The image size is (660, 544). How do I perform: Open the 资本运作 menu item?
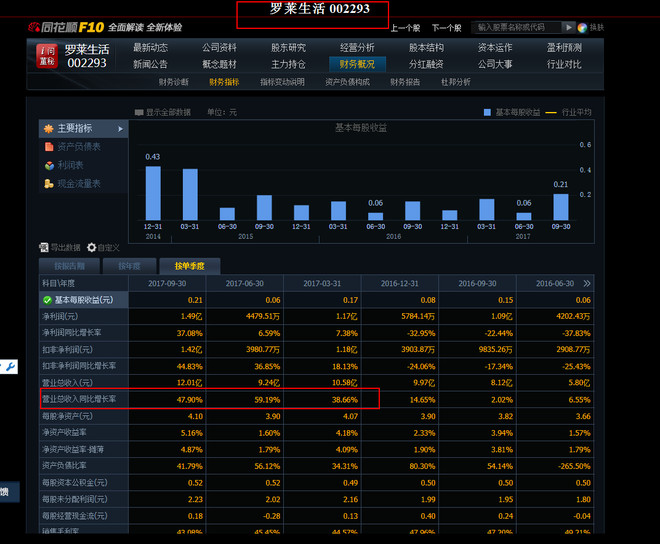[495, 48]
